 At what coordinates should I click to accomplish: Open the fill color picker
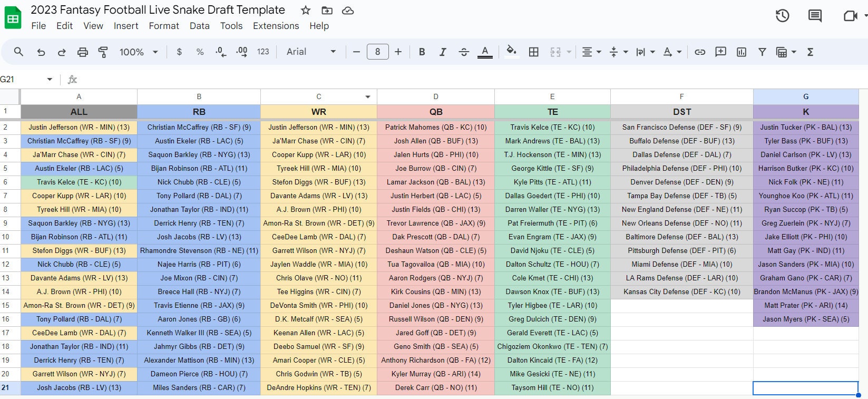tap(511, 51)
